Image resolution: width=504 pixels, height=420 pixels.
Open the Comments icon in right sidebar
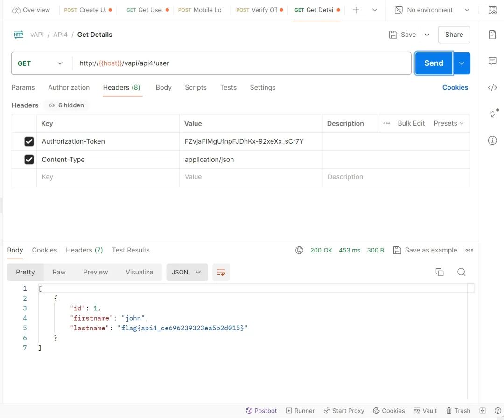point(492,61)
